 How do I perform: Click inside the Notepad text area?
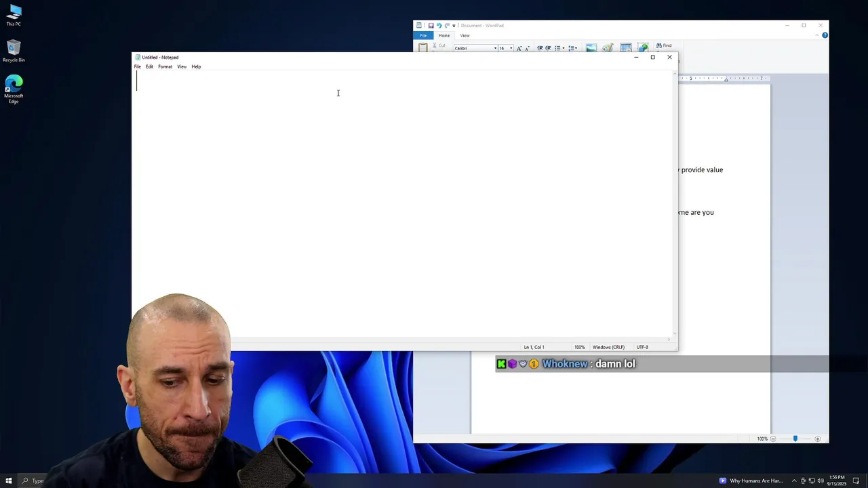(403, 203)
